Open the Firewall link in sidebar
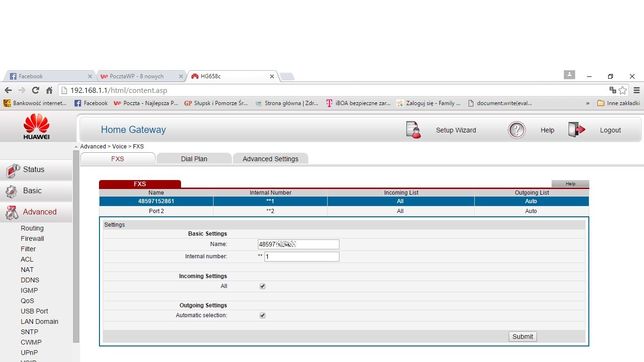 32,239
